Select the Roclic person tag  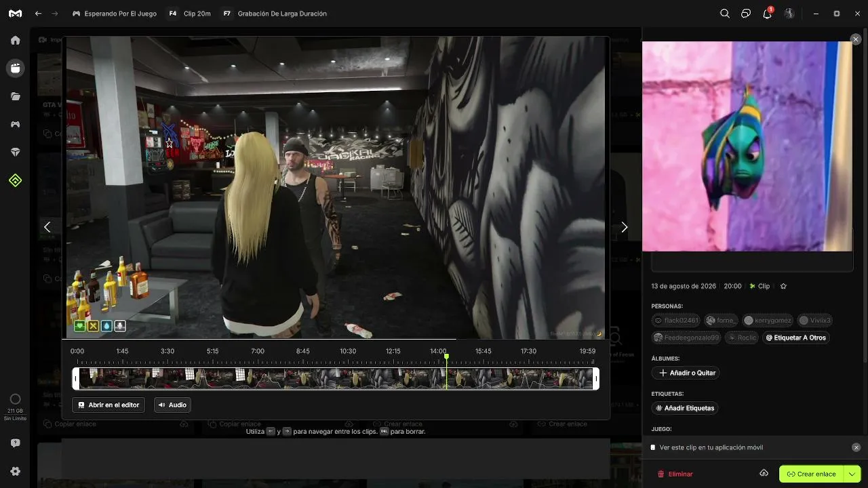(742, 338)
